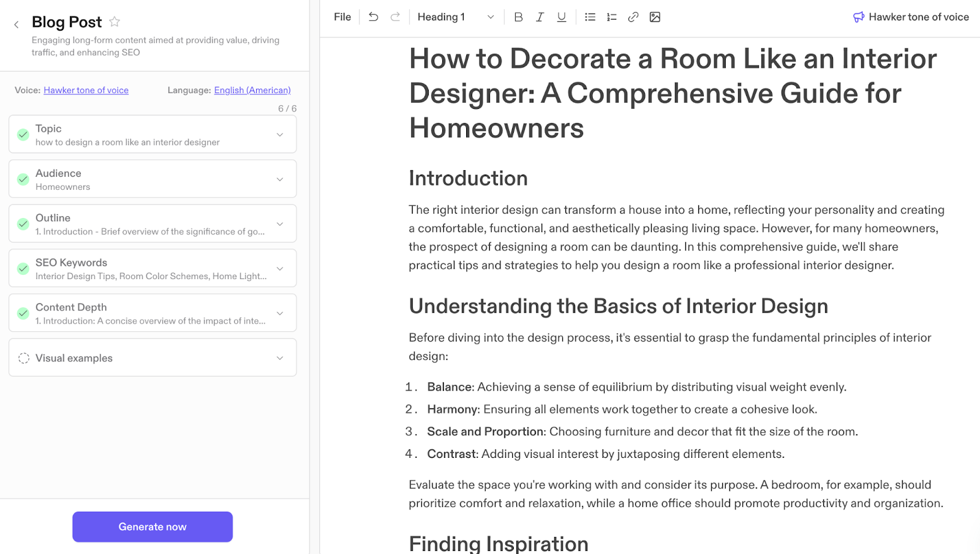Insert a numbered list
The image size is (980, 554).
(611, 17)
